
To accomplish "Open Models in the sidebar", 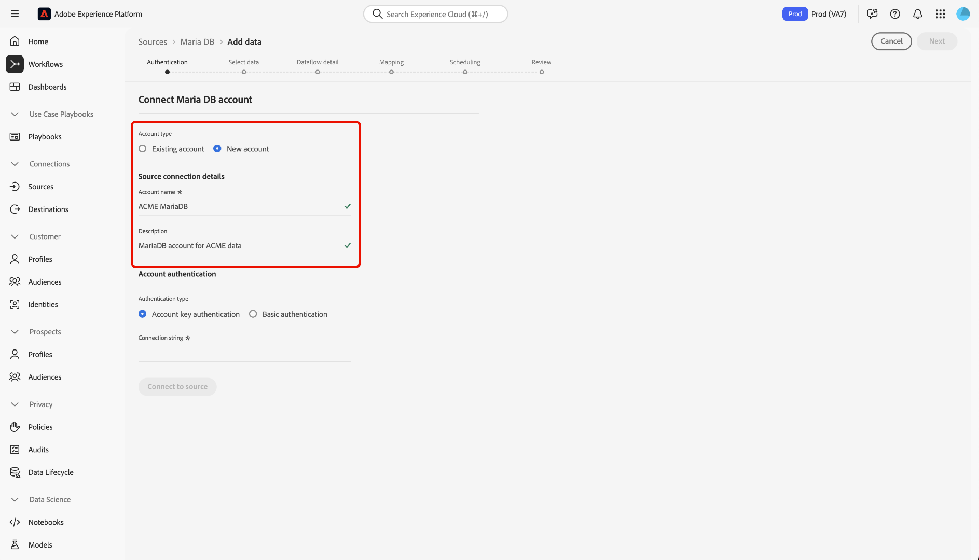I will click(x=40, y=545).
